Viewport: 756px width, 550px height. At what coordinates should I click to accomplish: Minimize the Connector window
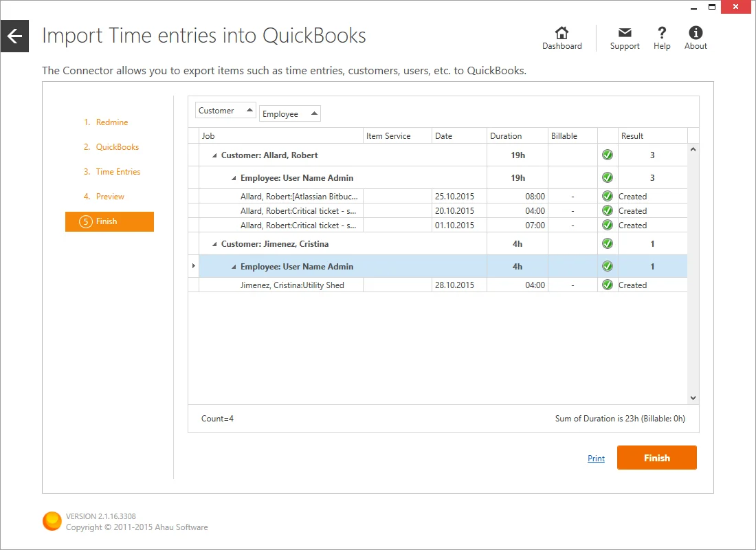pyautogui.click(x=694, y=8)
